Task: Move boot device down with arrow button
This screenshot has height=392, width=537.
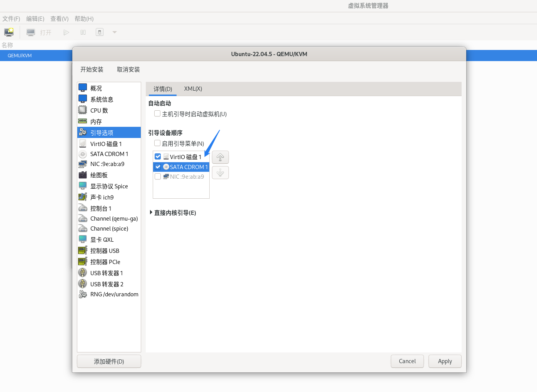Action: point(220,173)
